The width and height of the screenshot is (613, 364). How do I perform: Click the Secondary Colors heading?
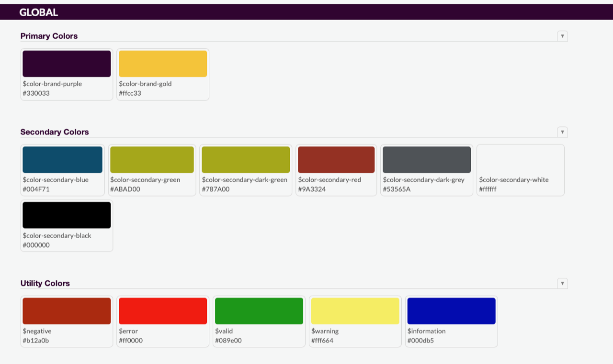pyautogui.click(x=55, y=132)
